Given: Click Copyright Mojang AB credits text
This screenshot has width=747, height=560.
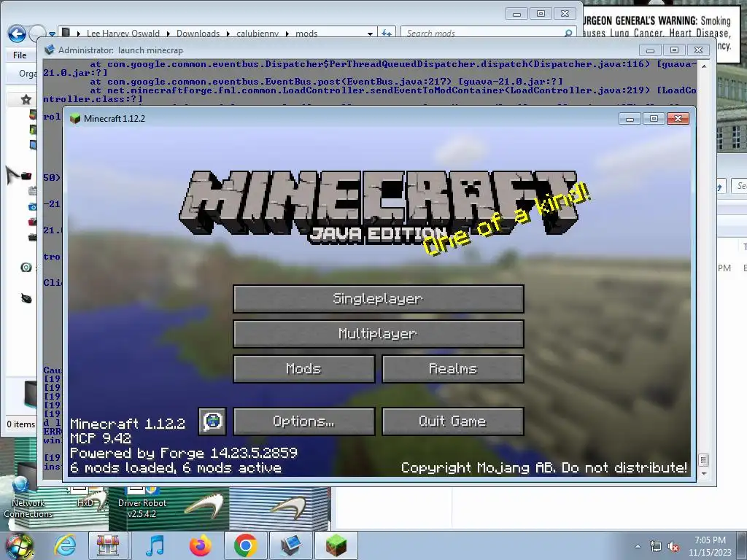Looking at the screenshot, I should 544,467.
